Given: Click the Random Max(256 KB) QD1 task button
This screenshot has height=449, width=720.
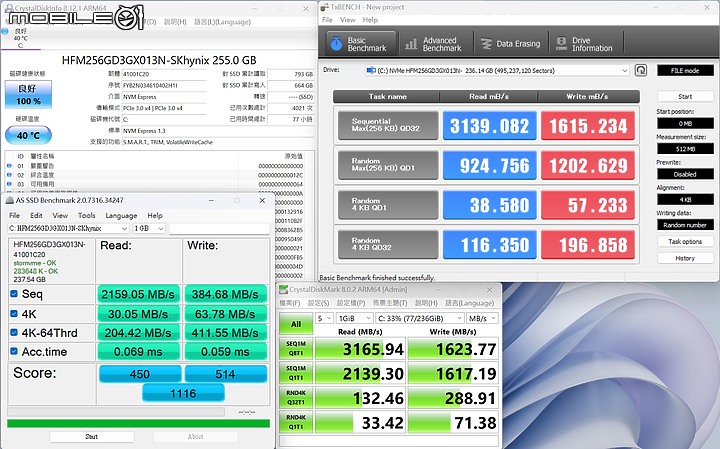Looking at the screenshot, I should pos(388,165).
